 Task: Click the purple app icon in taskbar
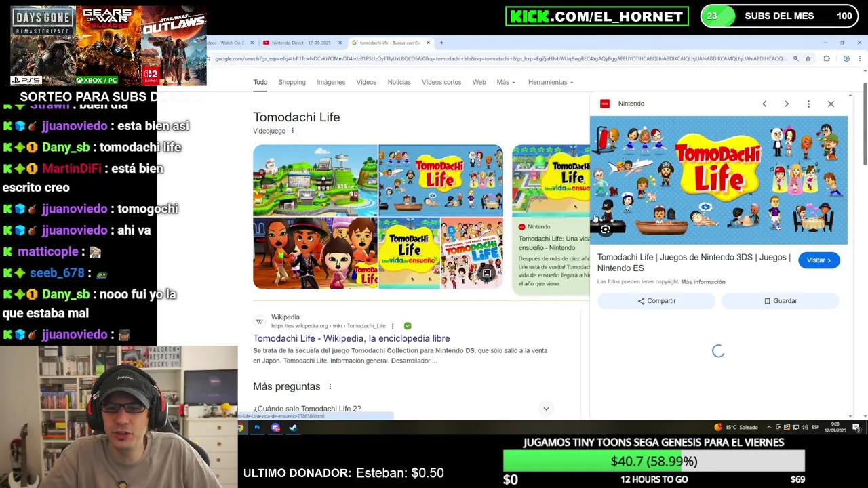(x=275, y=428)
